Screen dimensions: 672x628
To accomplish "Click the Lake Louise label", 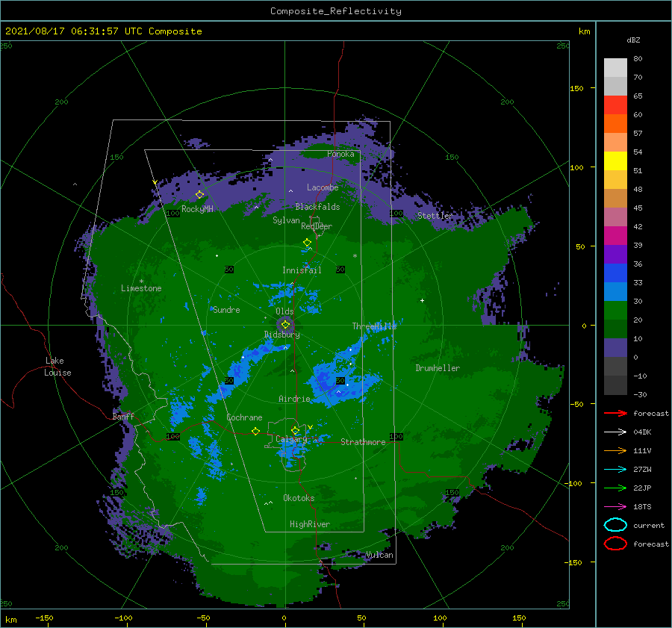I will (58, 367).
